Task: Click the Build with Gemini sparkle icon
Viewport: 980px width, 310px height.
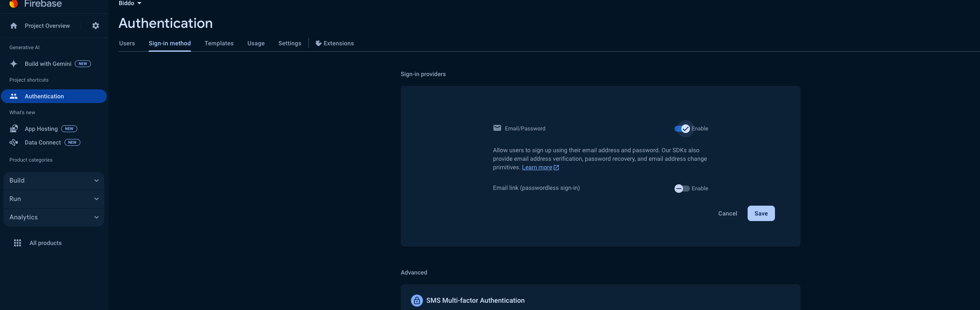Action: coord(14,64)
